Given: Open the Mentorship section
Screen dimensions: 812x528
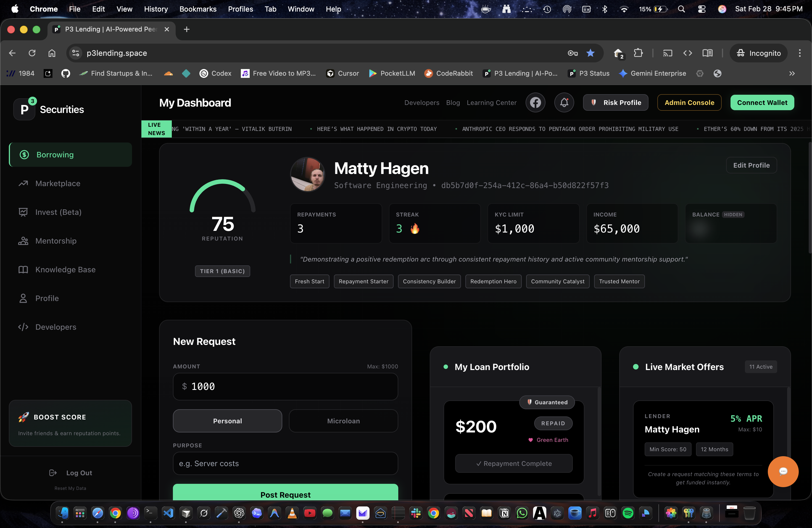Looking at the screenshot, I should [x=56, y=241].
